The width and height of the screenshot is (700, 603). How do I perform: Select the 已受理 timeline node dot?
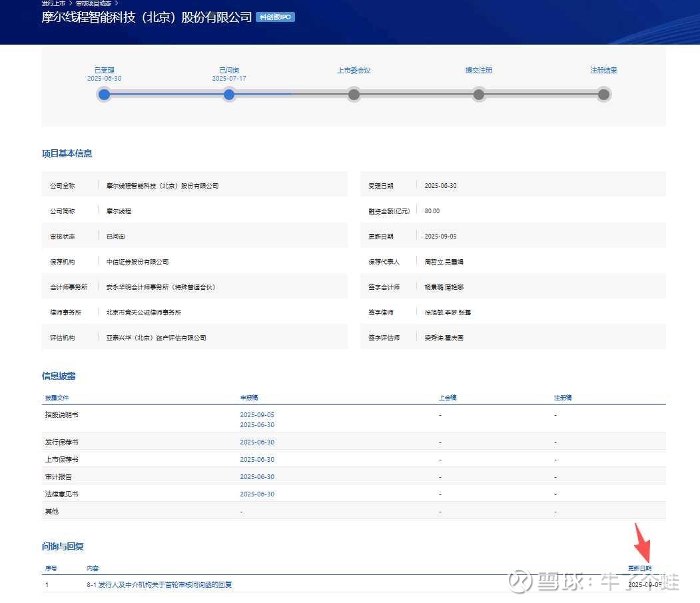[x=104, y=94]
